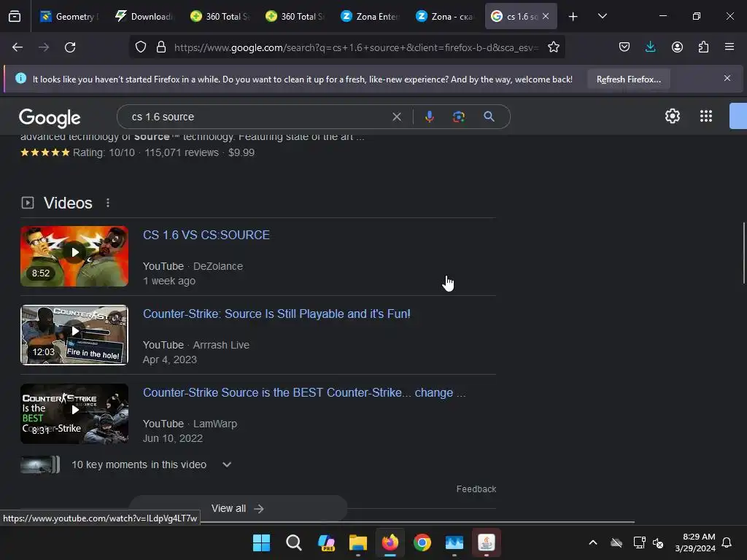747x560 pixels.
Task: Go to Google homepage via logo
Action: coord(50,118)
